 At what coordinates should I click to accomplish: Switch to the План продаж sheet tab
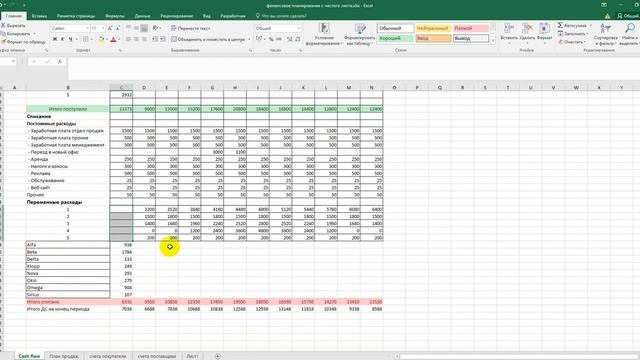(64, 356)
